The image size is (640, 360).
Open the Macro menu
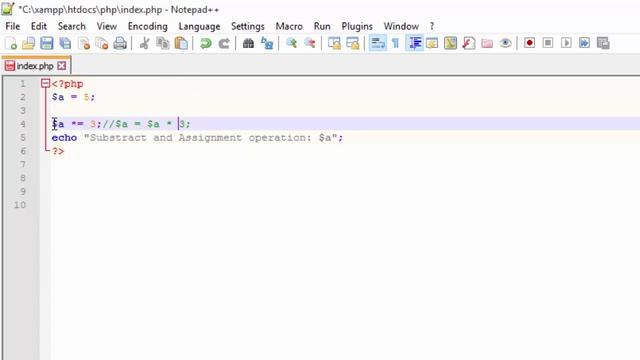(289, 26)
